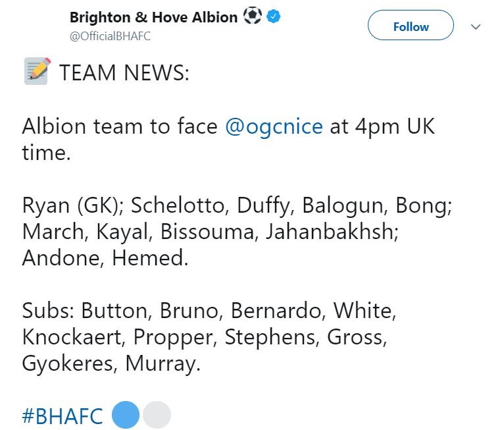Open the tweet options chevron dropdown
Screen dimensions: 504x430
[476, 27]
